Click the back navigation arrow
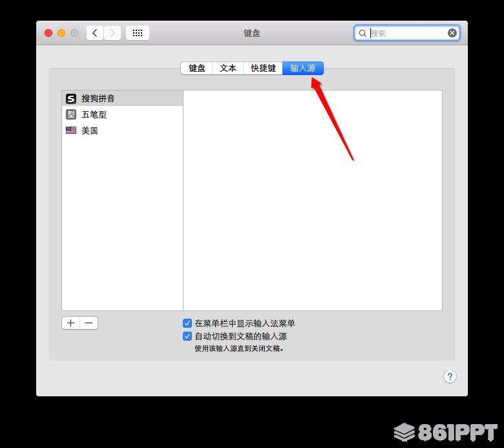 (95, 33)
